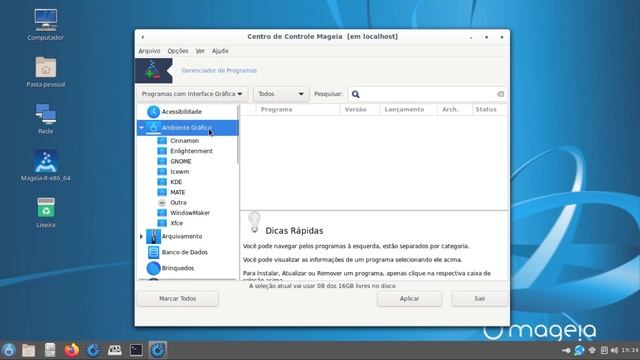Select Cinnamon subcategory
The height and width of the screenshot is (360, 640).
[x=184, y=140]
